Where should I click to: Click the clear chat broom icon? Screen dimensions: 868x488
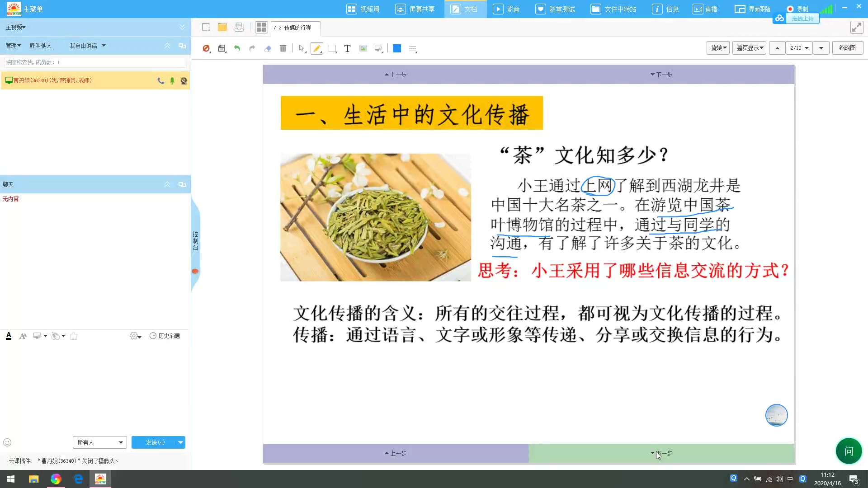coord(74,336)
